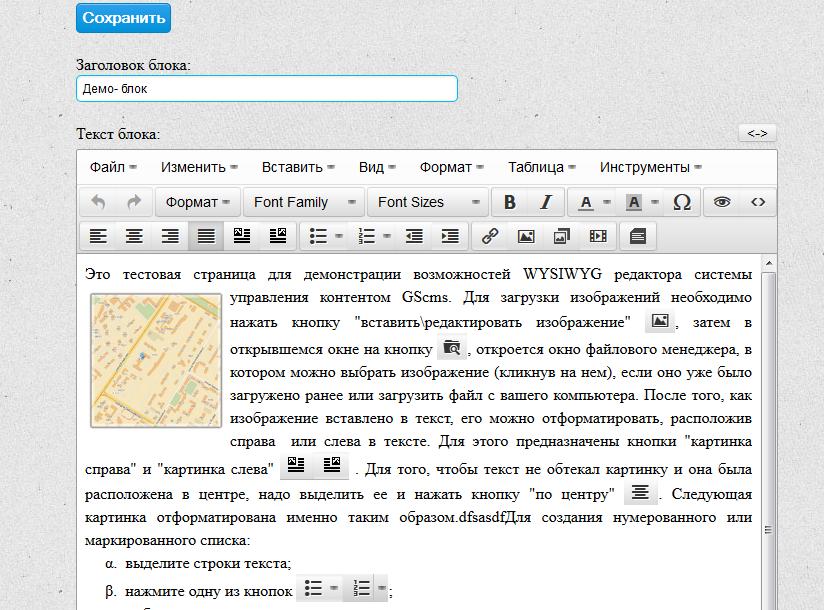824x610 pixels.
Task: Open source code view in toolbar
Action: (758, 202)
